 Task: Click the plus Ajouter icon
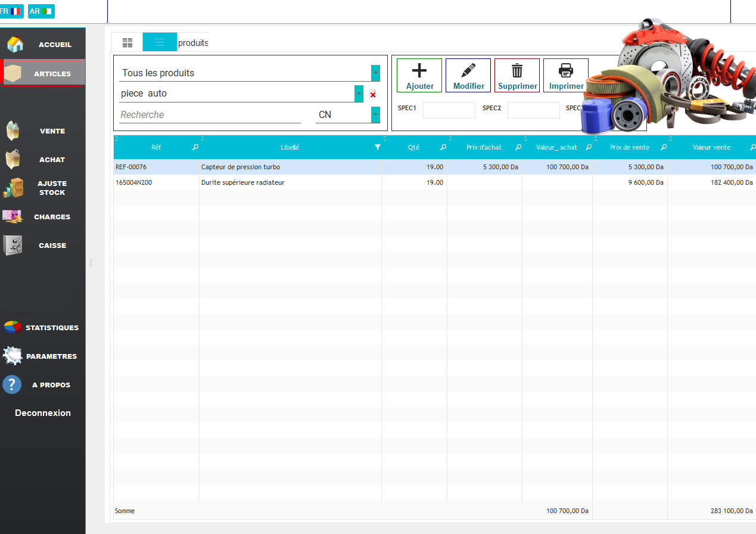(419, 75)
